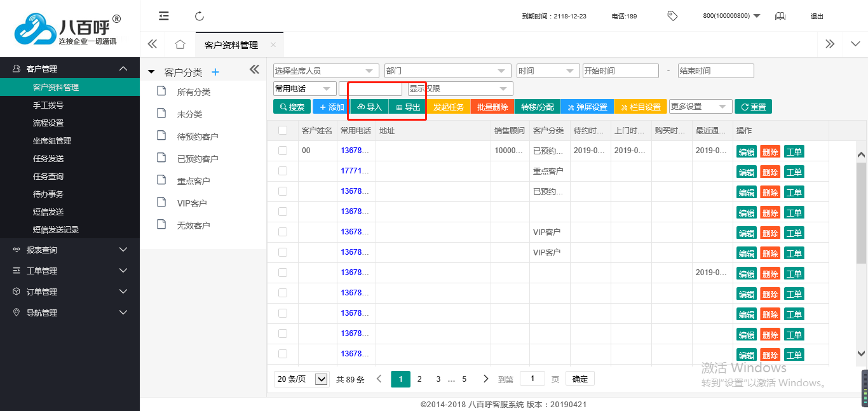The width and height of the screenshot is (868, 411).
Task: Open 选择坐席人员 dropdown
Action: [x=326, y=71]
